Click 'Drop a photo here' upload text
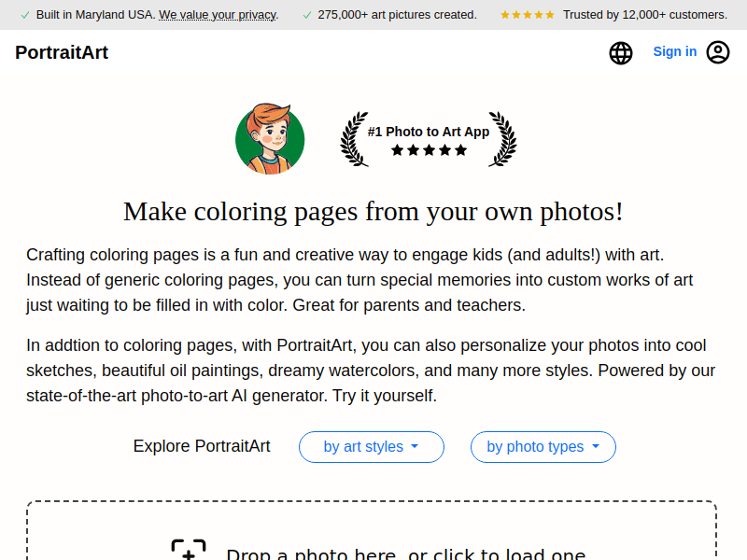747x560 pixels. [406, 554]
